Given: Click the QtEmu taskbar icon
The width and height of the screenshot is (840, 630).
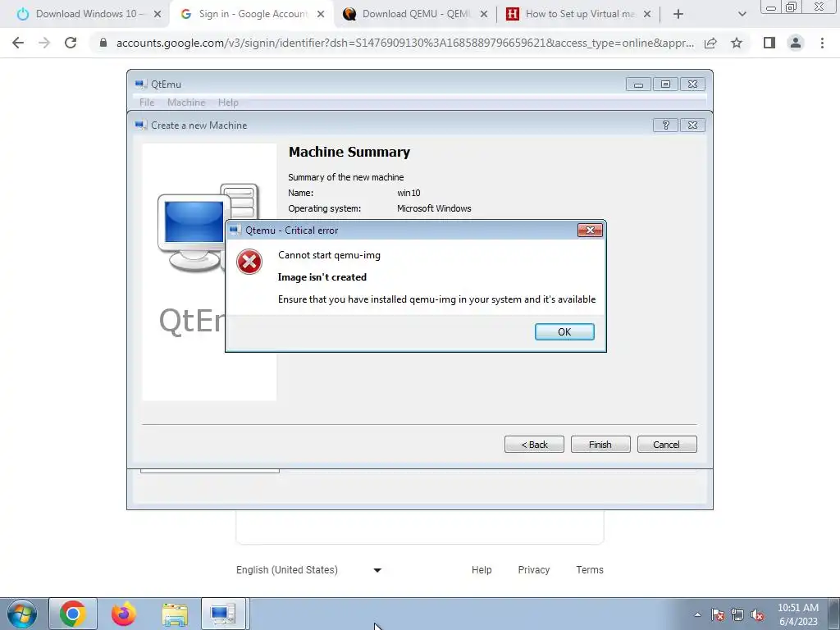Looking at the screenshot, I should pyautogui.click(x=223, y=614).
